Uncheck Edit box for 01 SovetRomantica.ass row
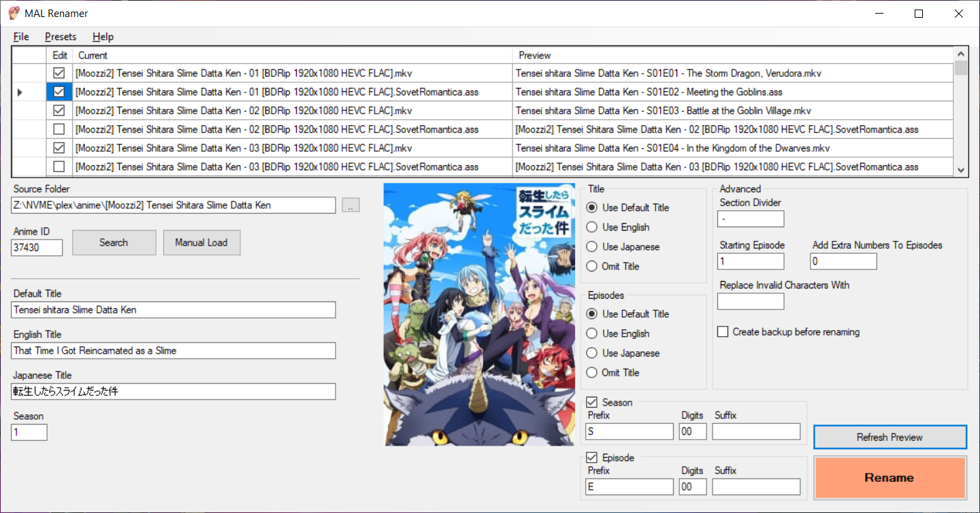Image resolution: width=980 pixels, height=513 pixels. point(59,91)
